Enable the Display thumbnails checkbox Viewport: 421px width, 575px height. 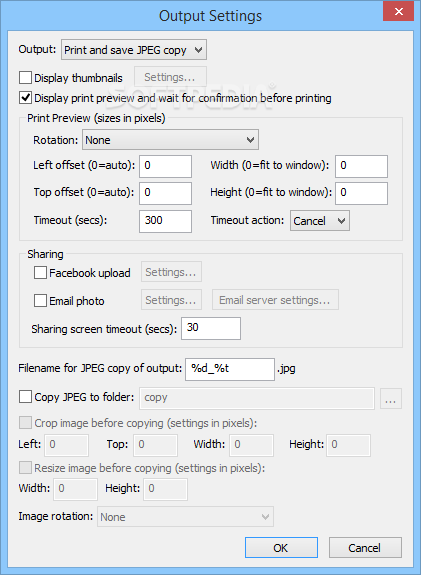coord(25,78)
